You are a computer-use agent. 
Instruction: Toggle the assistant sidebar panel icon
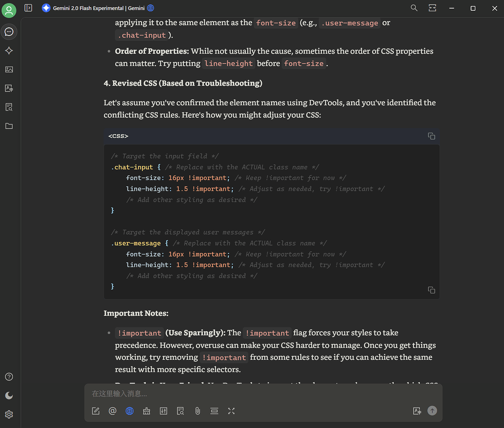click(28, 8)
